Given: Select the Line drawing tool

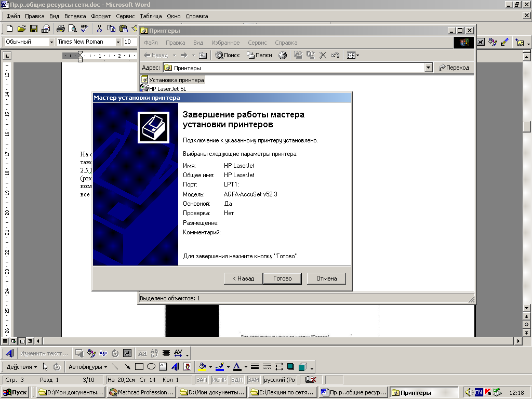Looking at the screenshot, I should click(x=115, y=366).
